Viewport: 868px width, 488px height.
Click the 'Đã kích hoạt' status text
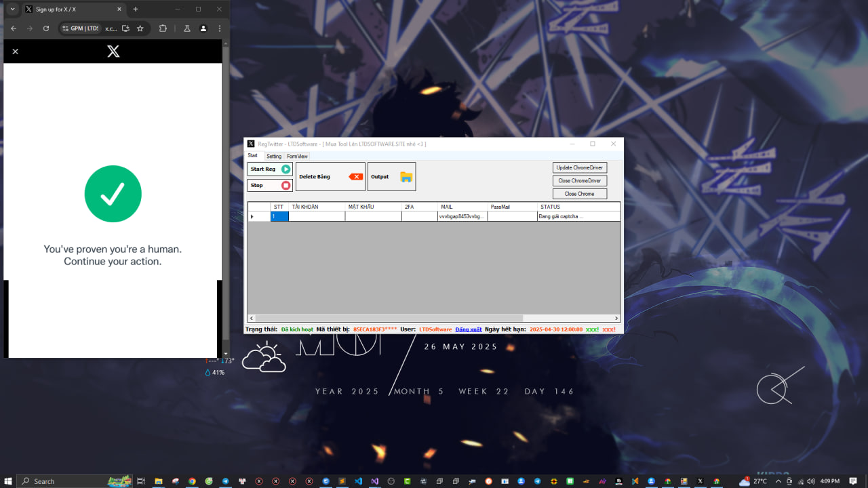[297, 329]
